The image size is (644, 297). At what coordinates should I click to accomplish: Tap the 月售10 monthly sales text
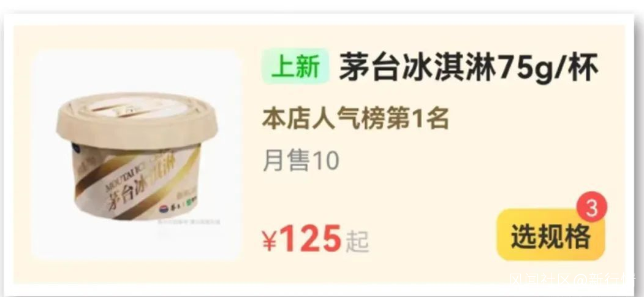point(301,161)
